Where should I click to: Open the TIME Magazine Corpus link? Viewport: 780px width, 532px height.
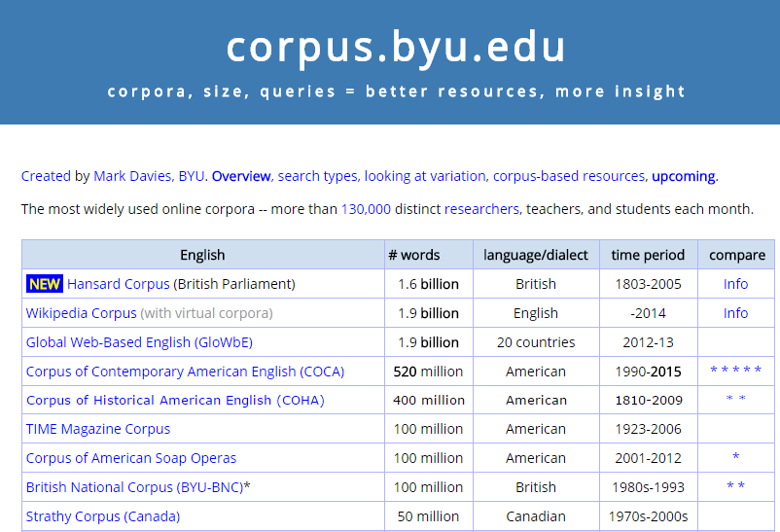[x=98, y=429]
